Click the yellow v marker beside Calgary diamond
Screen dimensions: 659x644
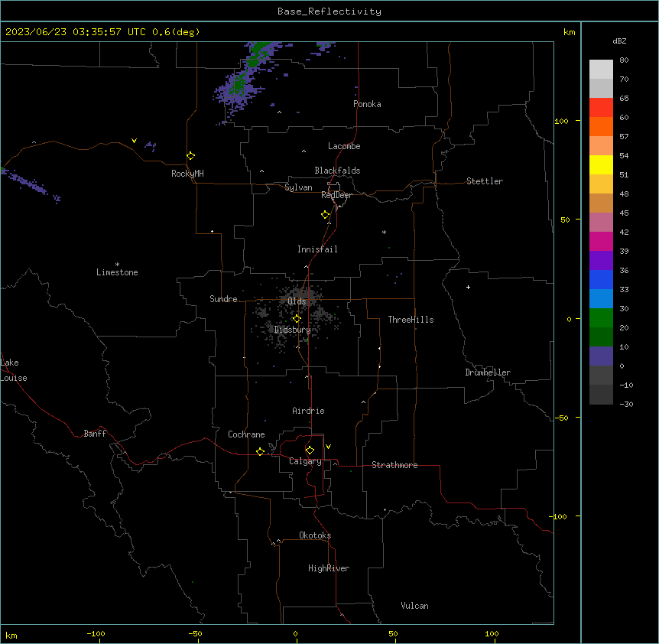[x=328, y=447]
